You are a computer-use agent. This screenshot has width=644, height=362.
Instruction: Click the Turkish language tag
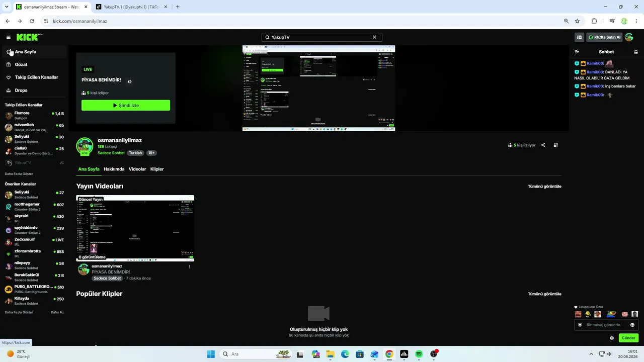click(135, 153)
